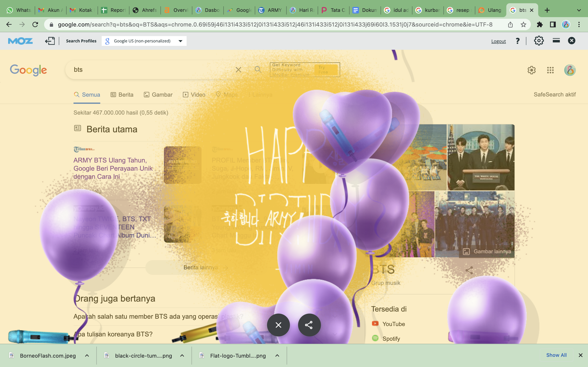The width and height of the screenshot is (588, 367).
Task: Bookmark this page with star icon
Action: click(523, 24)
